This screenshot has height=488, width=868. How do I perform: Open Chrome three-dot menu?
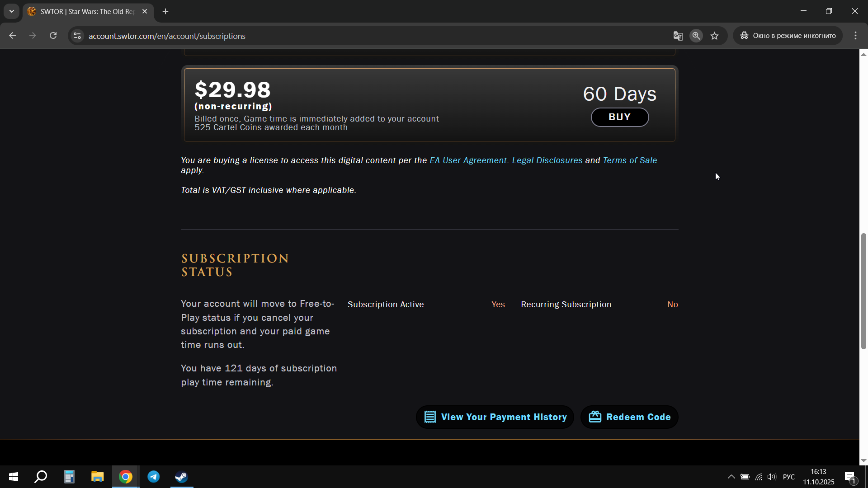[855, 36]
